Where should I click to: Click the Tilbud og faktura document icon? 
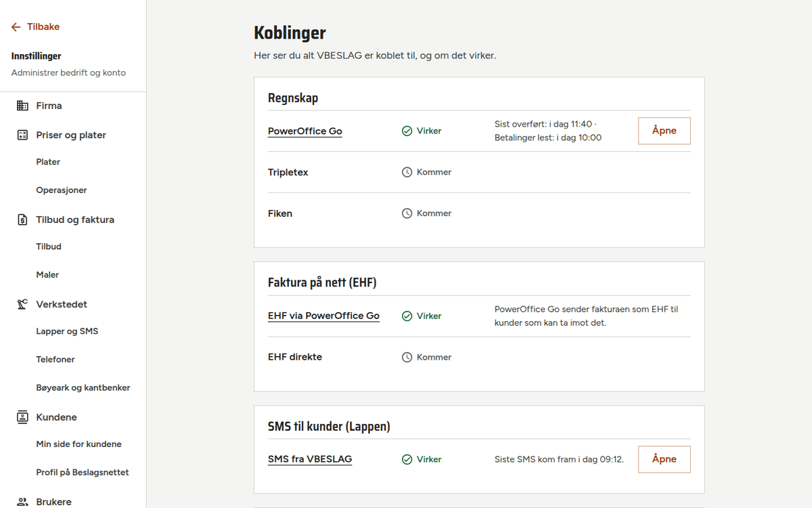tap(22, 219)
